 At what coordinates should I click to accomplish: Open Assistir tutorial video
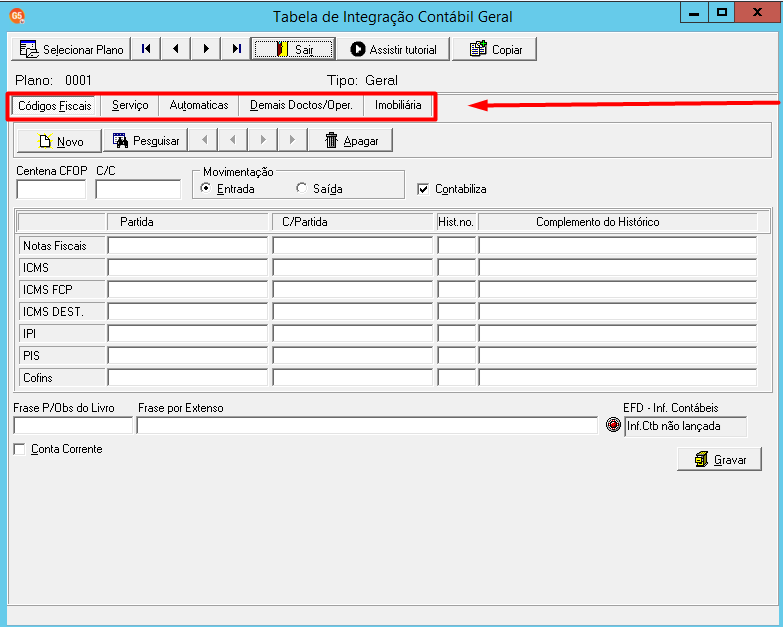pos(393,49)
